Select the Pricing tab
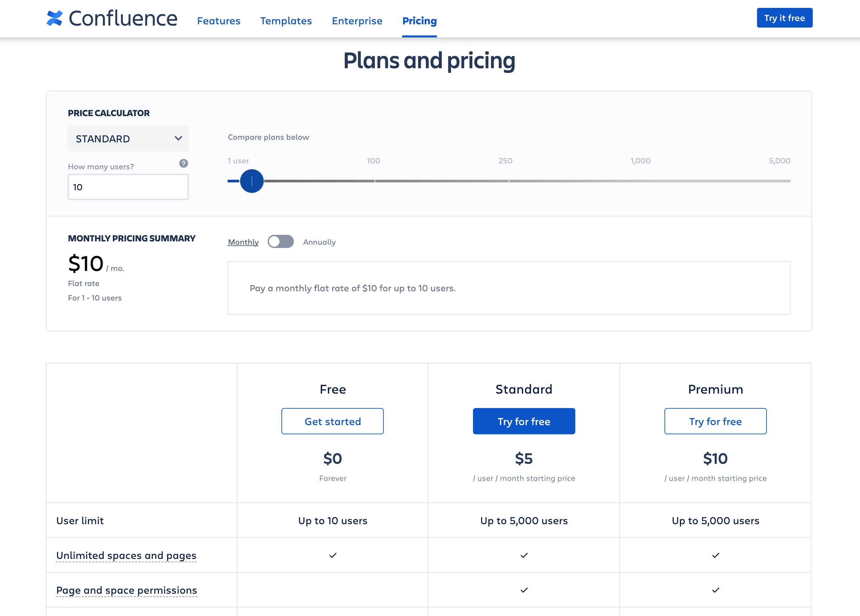Image resolution: width=860 pixels, height=616 pixels. [420, 21]
